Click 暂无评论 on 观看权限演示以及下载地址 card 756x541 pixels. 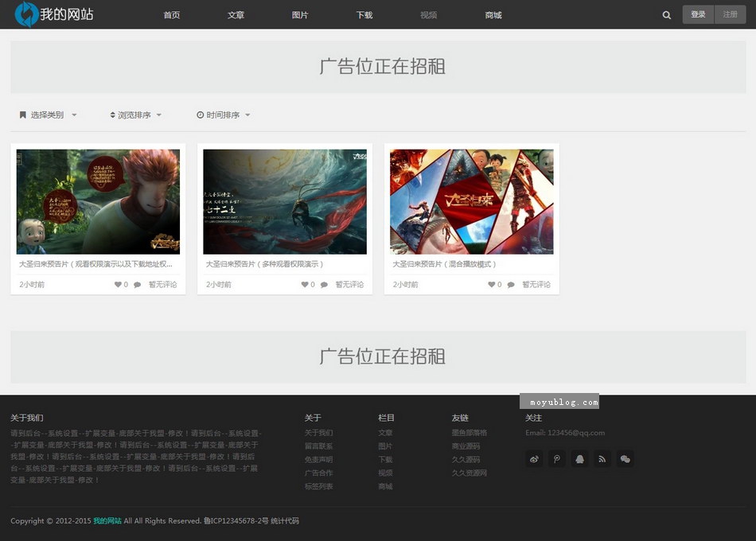click(x=162, y=285)
